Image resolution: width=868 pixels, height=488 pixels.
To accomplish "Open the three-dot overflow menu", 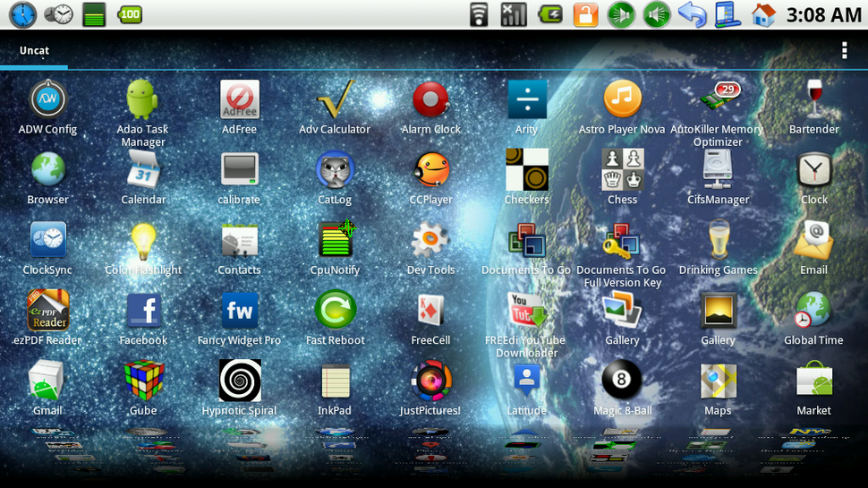I will 844,50.
